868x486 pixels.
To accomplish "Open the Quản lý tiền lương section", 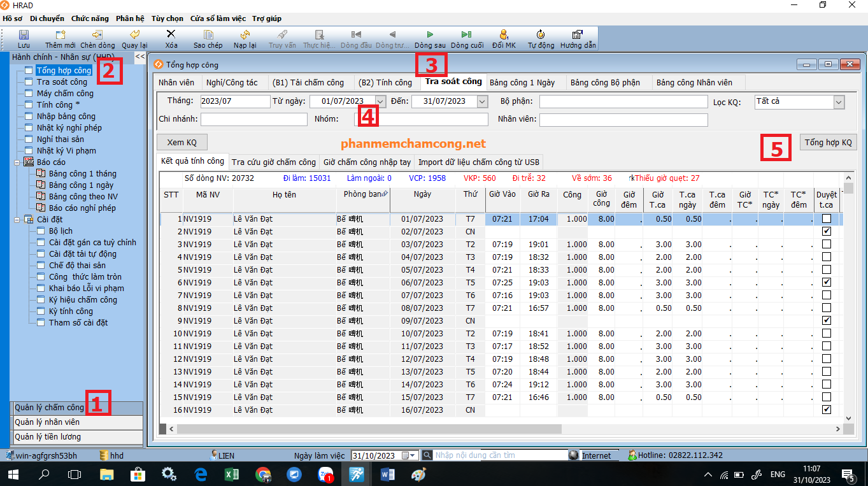I will click(77, 437).
